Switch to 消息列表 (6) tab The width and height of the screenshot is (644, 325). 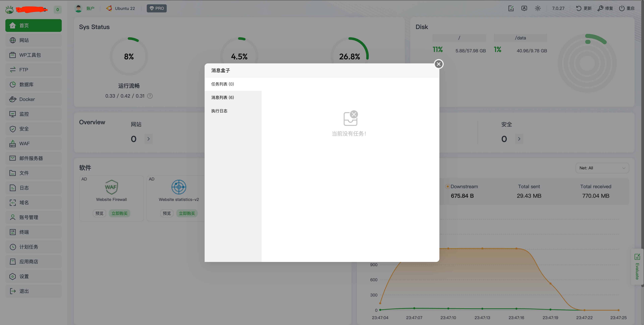point(223,97)
